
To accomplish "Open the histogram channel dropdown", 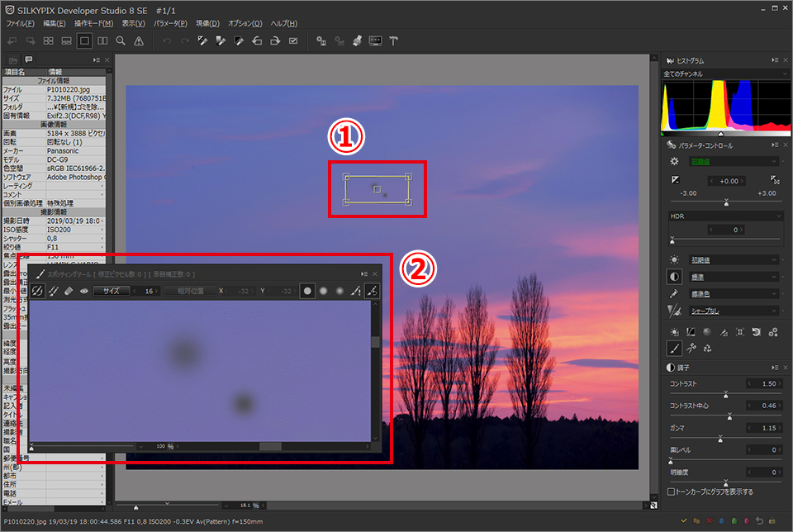I will coord(721,74).
